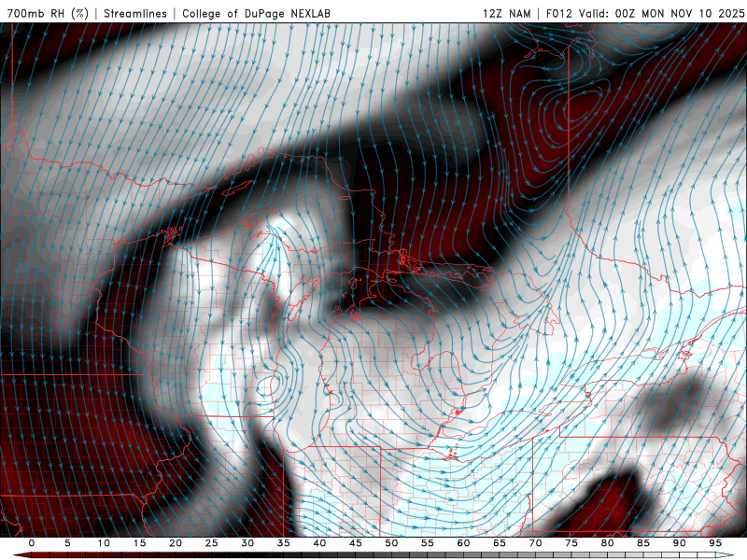Click the "Streamlines" label in the header
Viewport: 747px width, 560px height.
click(x=135, y=13)
